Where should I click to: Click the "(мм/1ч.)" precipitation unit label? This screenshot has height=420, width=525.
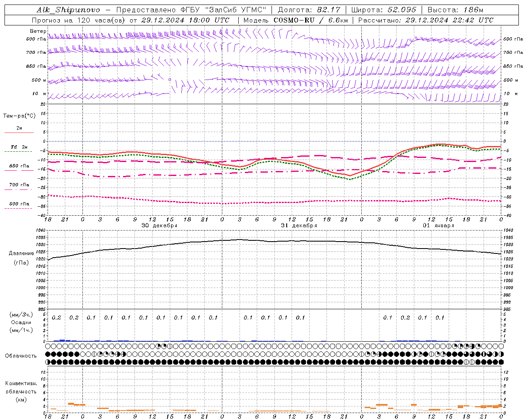pos(21,330)
